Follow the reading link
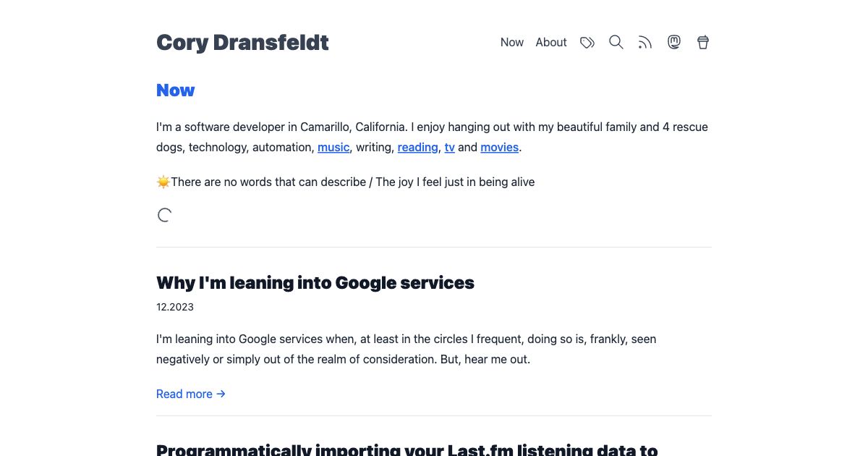This screenshot has height=456, width=868. click(417, 147)
